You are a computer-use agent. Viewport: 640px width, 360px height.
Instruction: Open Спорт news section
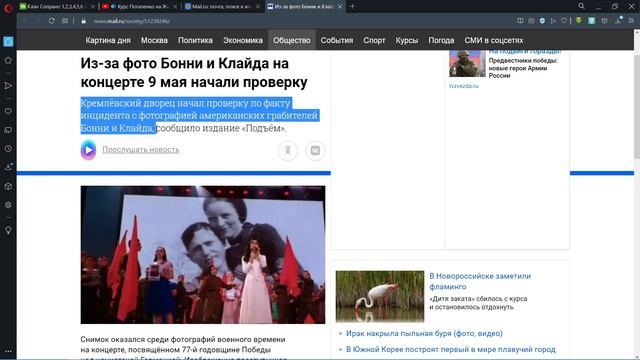[374, 40]
